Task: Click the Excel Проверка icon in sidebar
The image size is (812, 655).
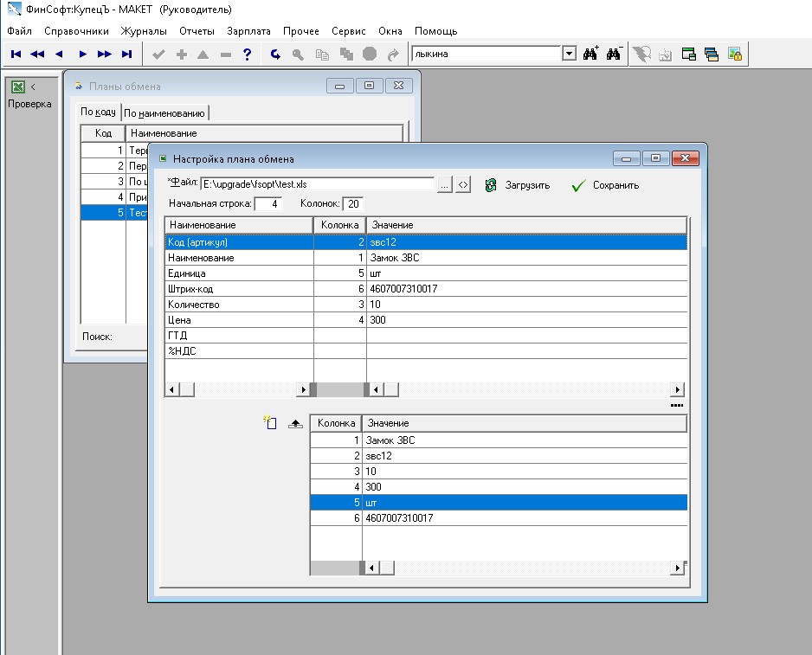Action: point(18,87)
